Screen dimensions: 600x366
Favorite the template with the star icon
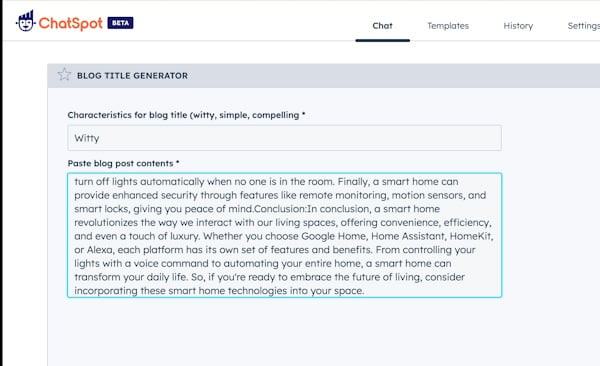pyautogui.click(x=64, y=74)
